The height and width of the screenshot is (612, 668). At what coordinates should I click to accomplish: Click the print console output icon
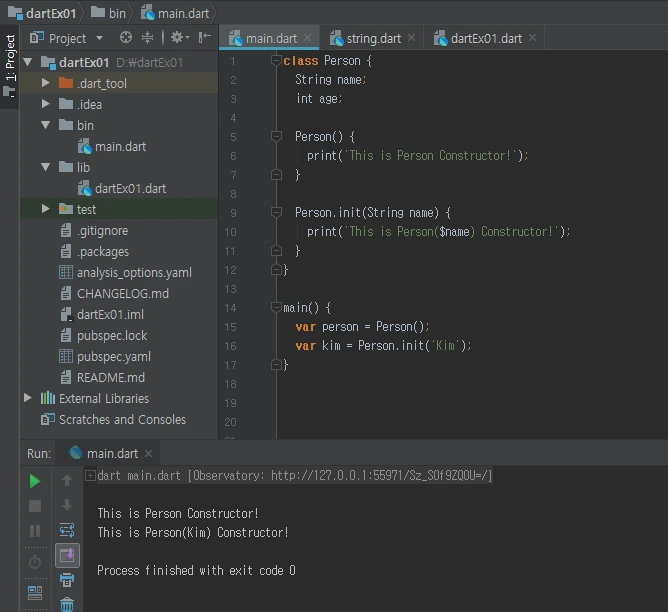67,580
